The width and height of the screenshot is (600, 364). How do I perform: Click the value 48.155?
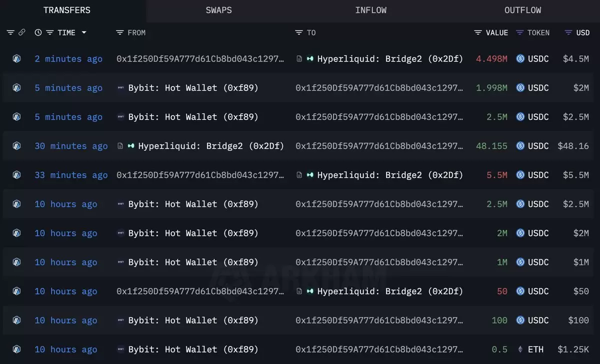[x=491, y=146]
